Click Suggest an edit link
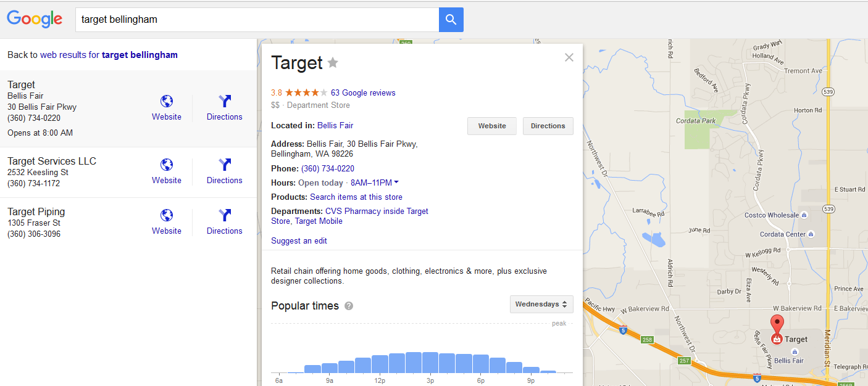 pyautogui.click(x=299, y=241)
